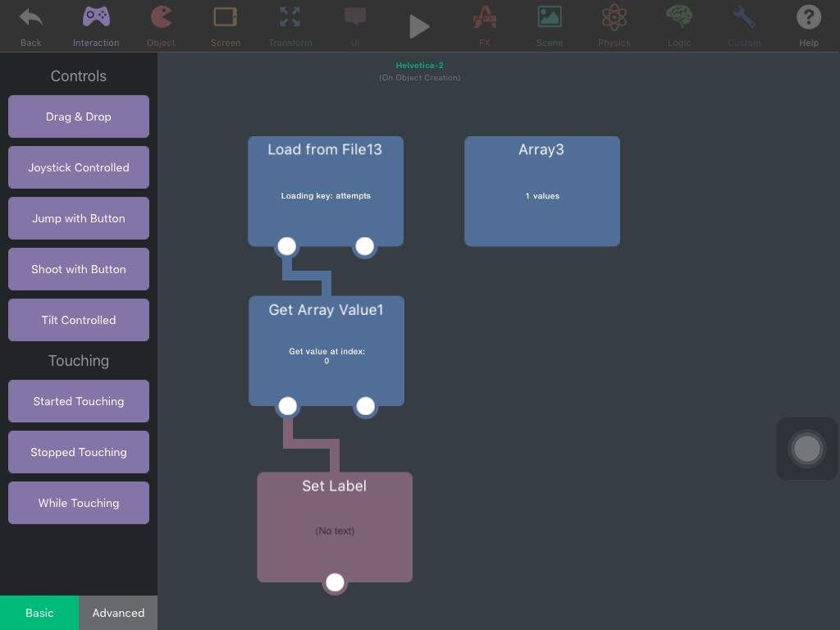Add the Drag & Drop behavior
840x630 pixels.
pyautogui.click(x=79, y=116)
